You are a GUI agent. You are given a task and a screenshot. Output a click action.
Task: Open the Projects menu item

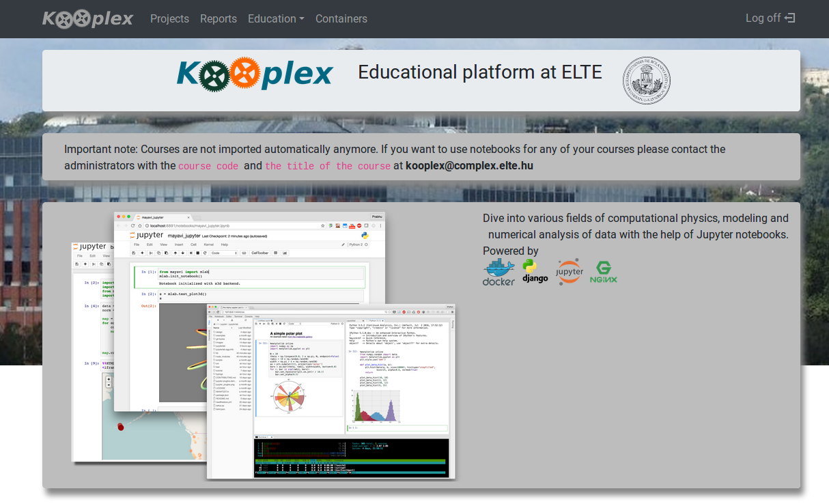169,18
